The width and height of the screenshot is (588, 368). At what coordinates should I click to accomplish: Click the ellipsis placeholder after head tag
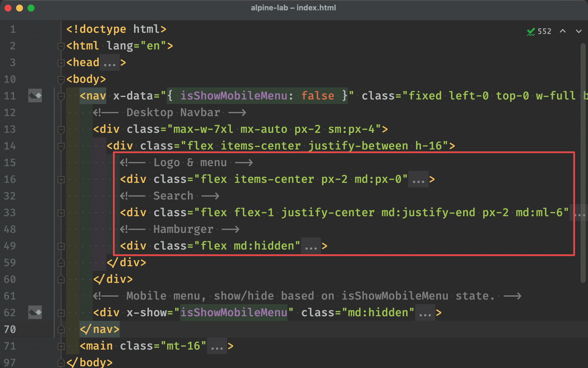[110, 63]
